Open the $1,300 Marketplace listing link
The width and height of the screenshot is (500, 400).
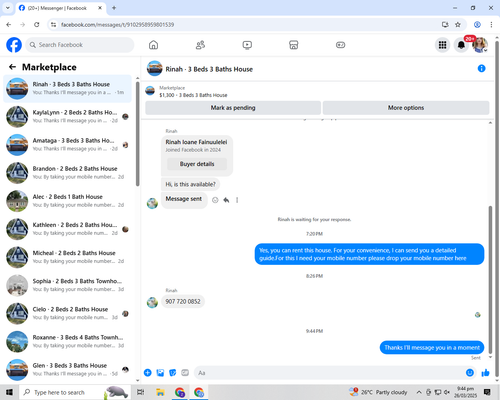pos(193,95)
